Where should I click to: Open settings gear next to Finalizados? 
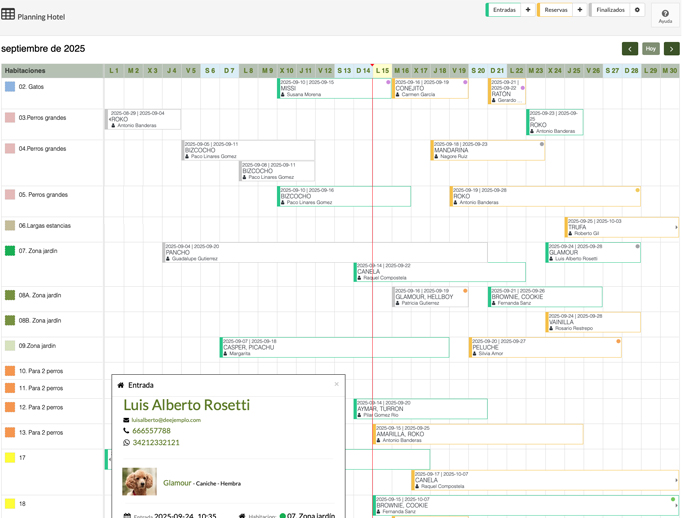tap(637, 10)
